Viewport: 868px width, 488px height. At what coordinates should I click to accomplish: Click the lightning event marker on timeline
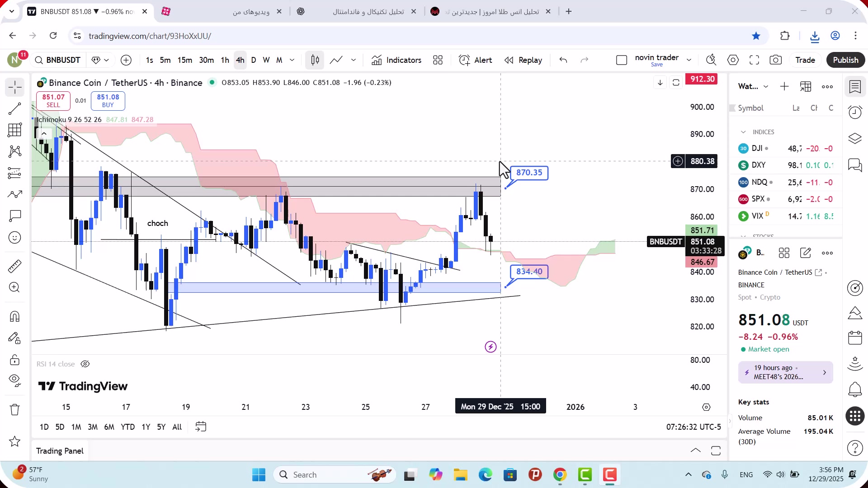tap(491, 347)
